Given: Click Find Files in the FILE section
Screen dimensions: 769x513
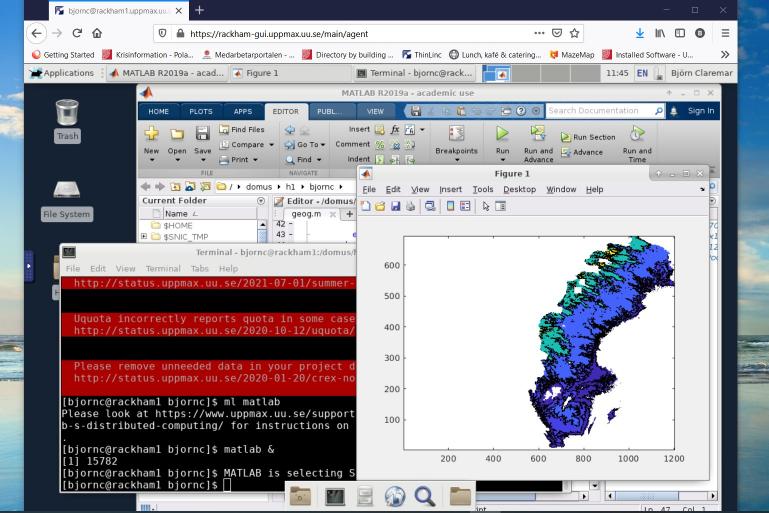Looking at the screenshot, I should (242, 129).
